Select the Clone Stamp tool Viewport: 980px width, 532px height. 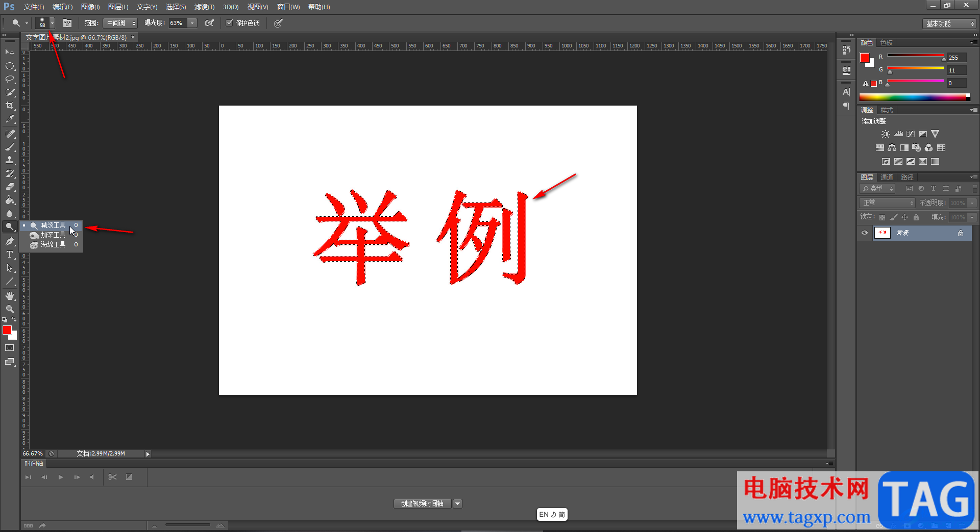(x=10, y=160)
